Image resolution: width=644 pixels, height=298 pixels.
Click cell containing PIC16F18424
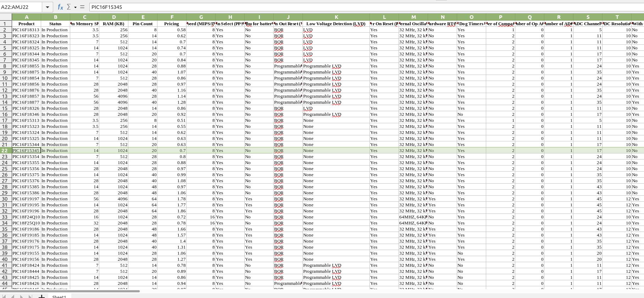[x=26, y=265]
